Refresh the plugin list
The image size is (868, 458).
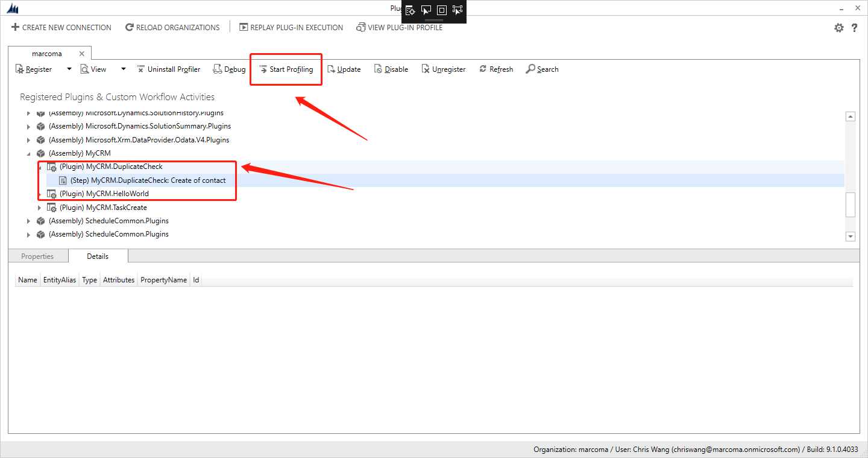tap(496, 69)
